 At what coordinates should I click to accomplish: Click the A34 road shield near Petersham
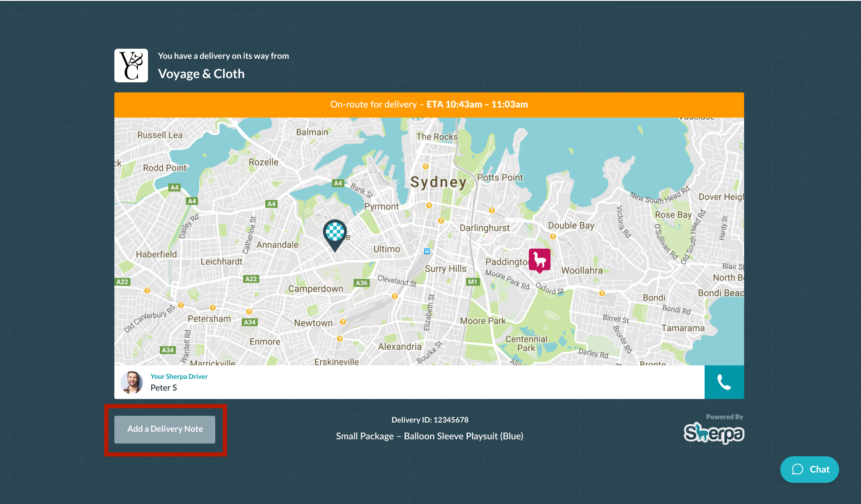(250, 322)
